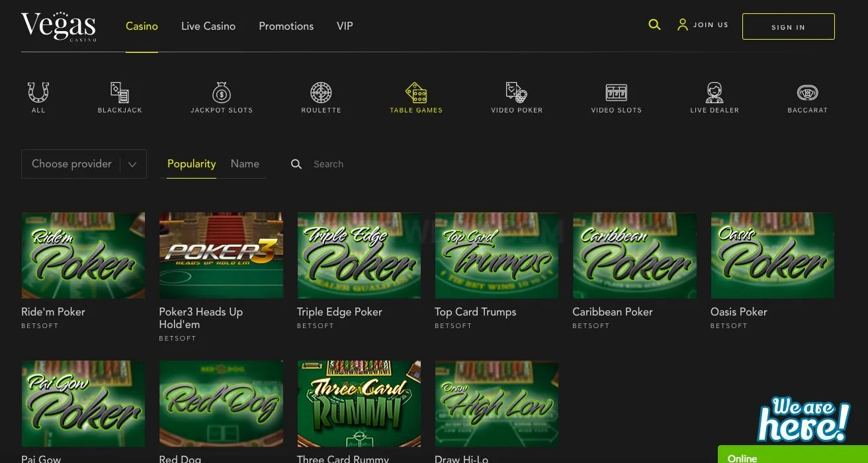Image resolution: width=868 pixels, height=463 pixels.
Task: Open the Choose provider dropdown
Action: click(x=84, y=164)
